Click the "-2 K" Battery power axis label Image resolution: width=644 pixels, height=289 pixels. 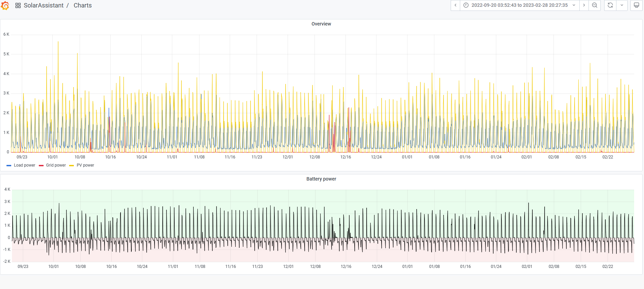(7, 261)
